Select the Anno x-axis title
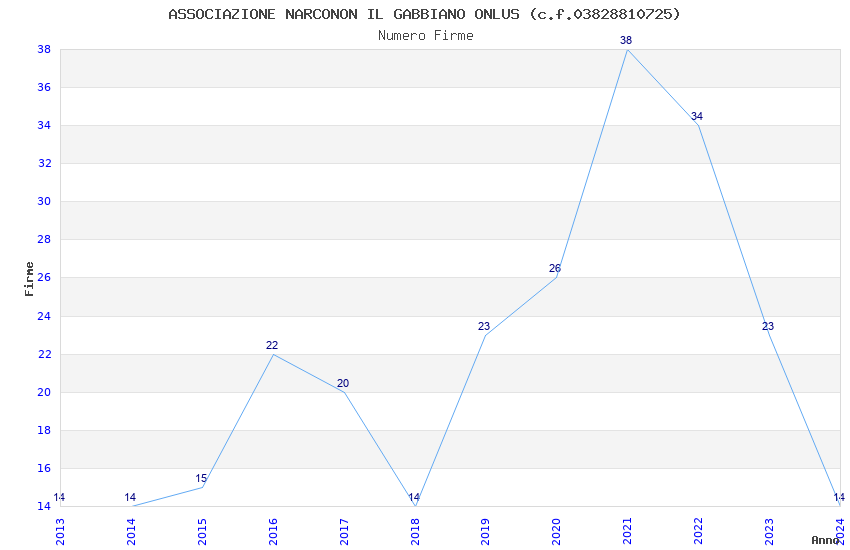Viewport: 850px width, 550px height. (825, 540)
